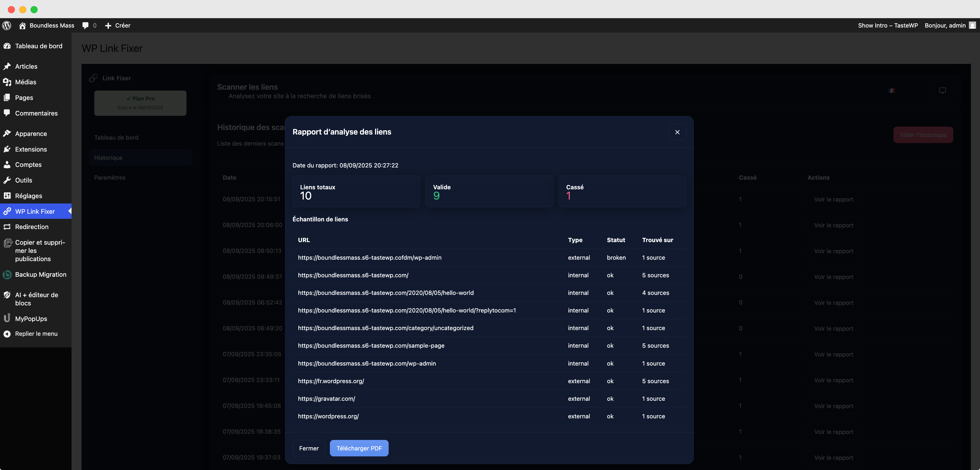
Task: Click Show Intro – TasteWP link
Action: 887,26
